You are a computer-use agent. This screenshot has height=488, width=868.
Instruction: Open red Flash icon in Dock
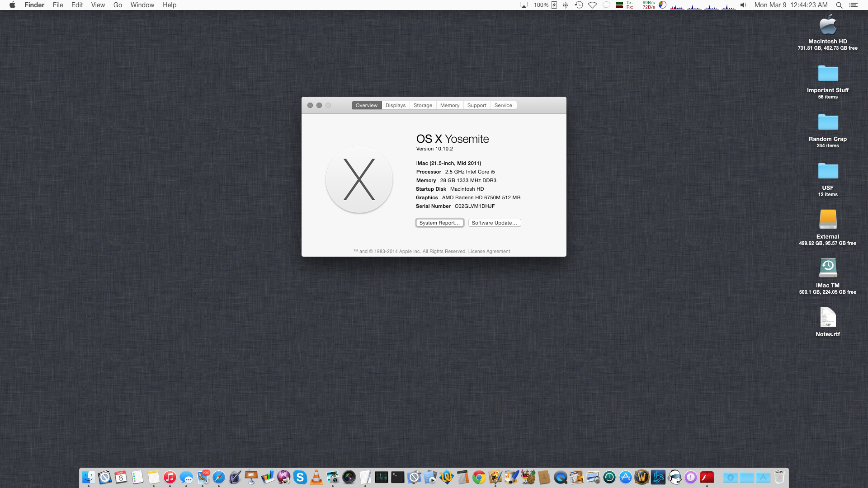[x=707, y=477]
